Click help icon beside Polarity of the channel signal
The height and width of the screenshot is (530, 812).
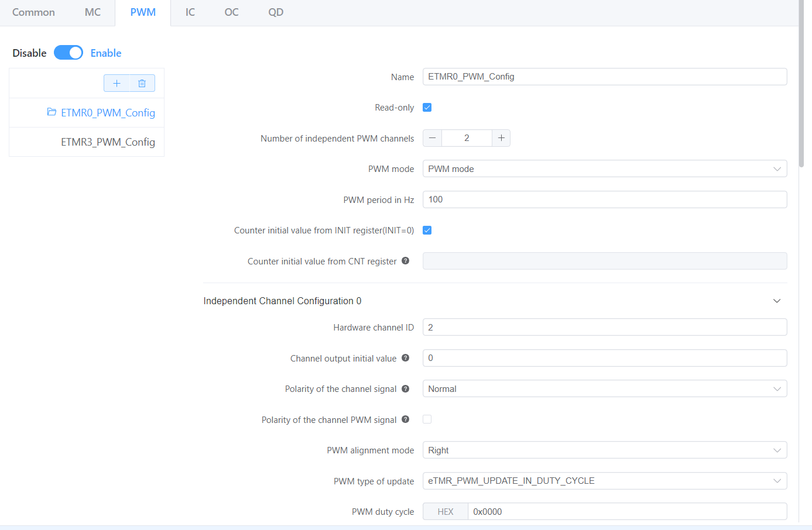405,388
